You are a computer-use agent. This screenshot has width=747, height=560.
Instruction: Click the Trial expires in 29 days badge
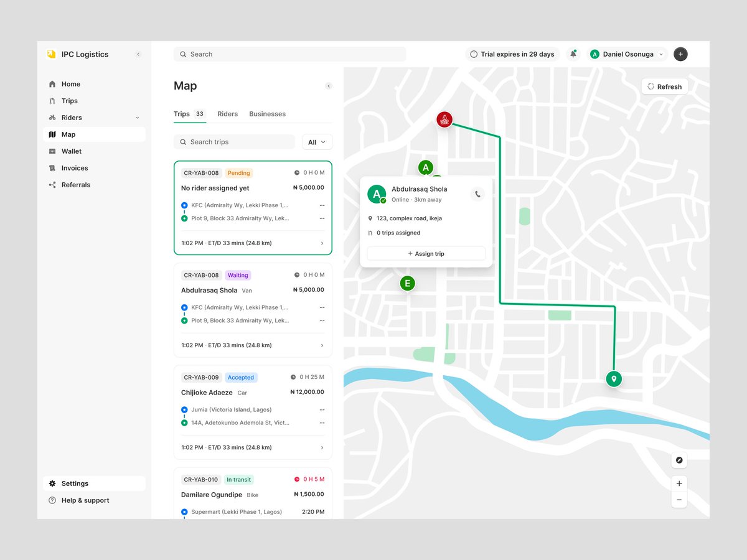(x=512, y=54)
